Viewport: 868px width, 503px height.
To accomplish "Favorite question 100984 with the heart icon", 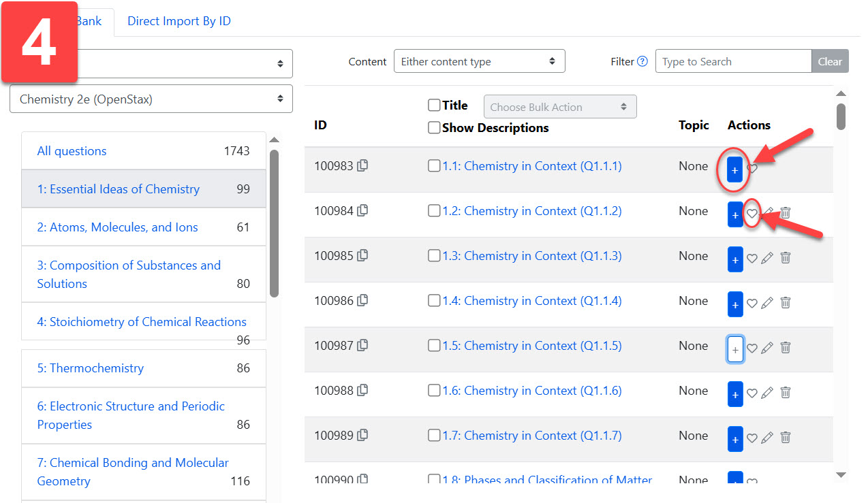I will click(751, 214).
